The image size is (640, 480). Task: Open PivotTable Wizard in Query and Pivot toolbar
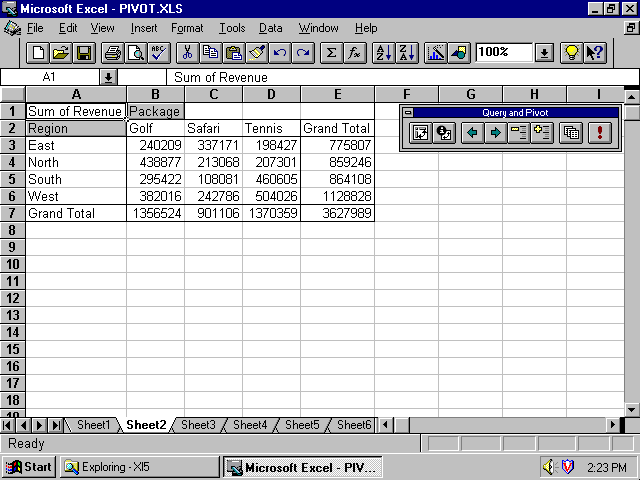(420, 133)
